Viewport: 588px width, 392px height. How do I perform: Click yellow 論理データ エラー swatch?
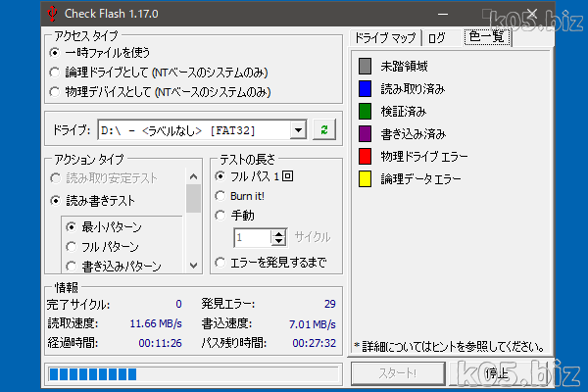[x=365, y=179]
